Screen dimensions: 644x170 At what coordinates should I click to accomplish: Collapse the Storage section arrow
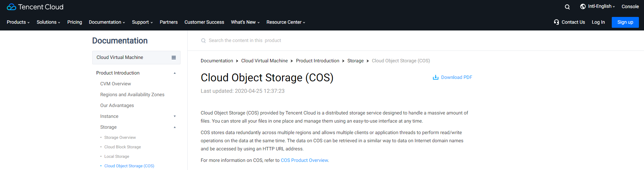(x=175, y=127)
